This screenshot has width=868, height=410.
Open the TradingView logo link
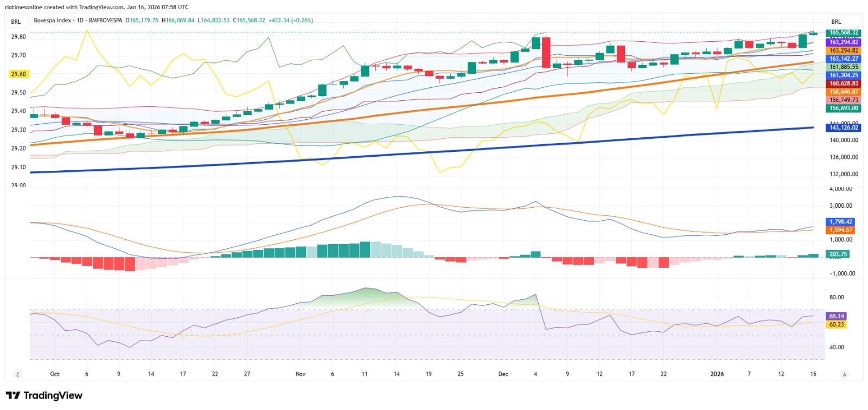coord(44,395)
